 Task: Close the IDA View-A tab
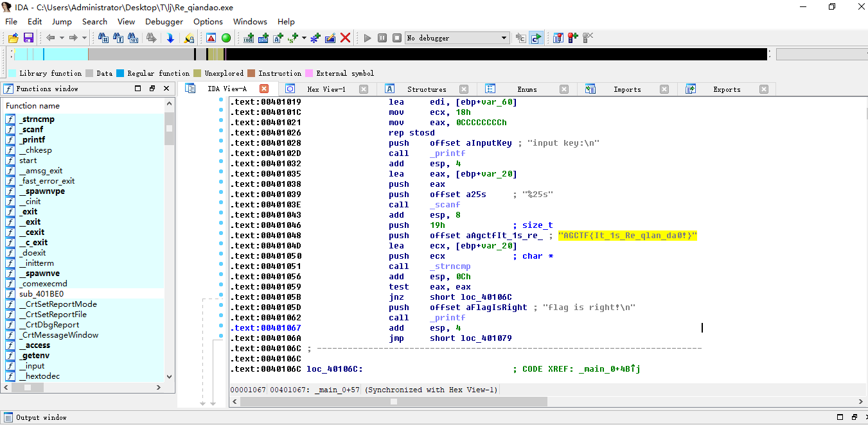pyautogui.click(x=263, y=89)
